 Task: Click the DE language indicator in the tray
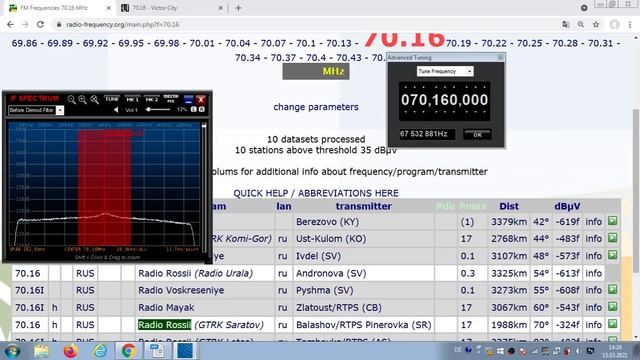pyautogui.click(x=457, y=350)
